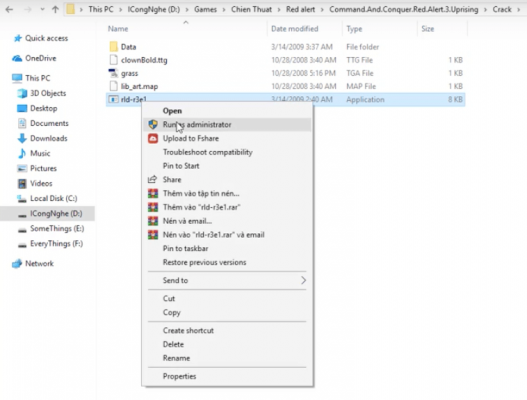Choose 'Troubleshoot compatibility' menu entry
Screen dimensions: 527x400
point(227,152)
